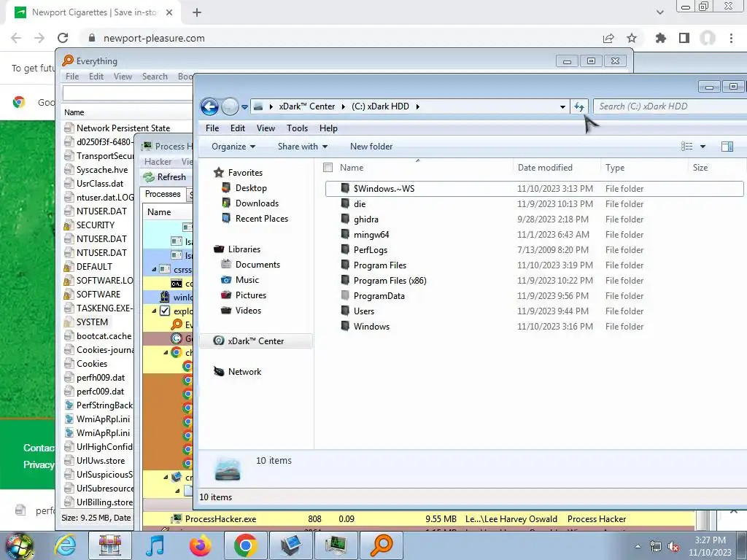Open Downloads under Favorites
The width and height of the screenshot is (747, 560).
point(257,203)
